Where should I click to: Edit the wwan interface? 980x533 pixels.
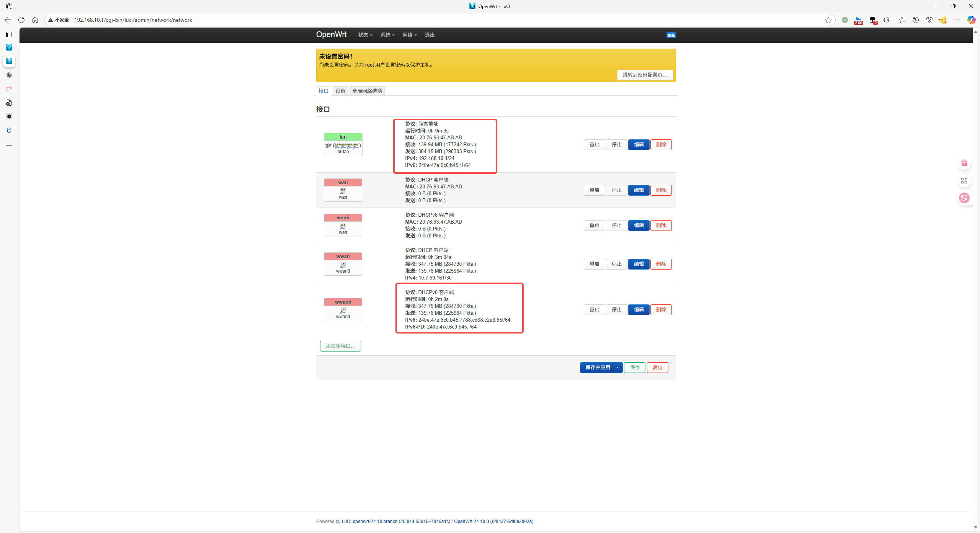pyautogui.click(x=639, y=264)
